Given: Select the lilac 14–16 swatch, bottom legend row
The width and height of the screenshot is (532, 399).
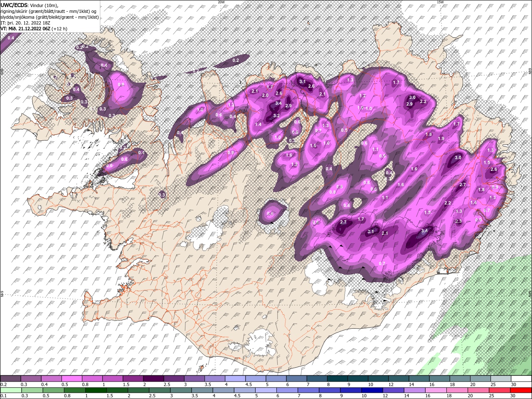Looking at the screenshot, I should 415,390.
